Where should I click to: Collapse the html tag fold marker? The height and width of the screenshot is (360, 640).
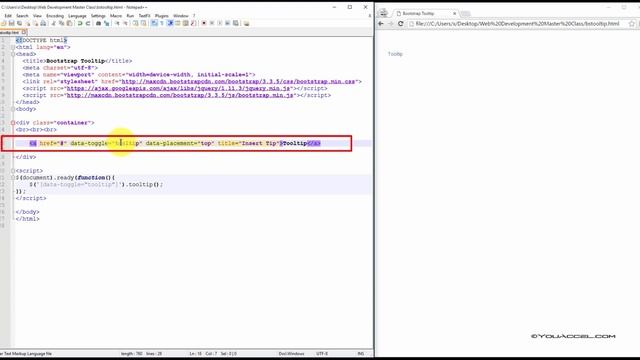click(x=13, y=47)
